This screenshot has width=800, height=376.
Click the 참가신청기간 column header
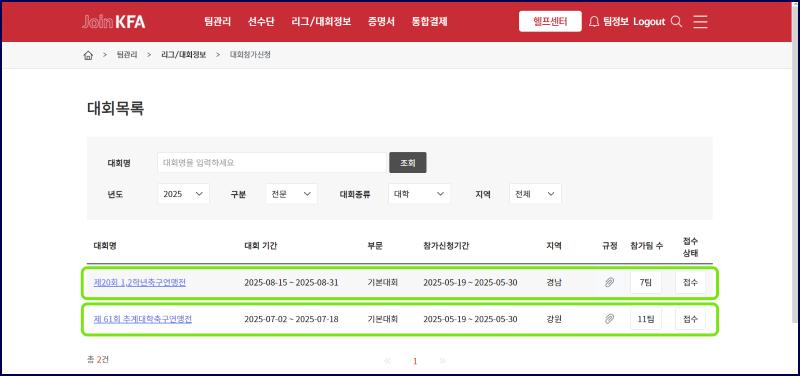pos(446,245)
